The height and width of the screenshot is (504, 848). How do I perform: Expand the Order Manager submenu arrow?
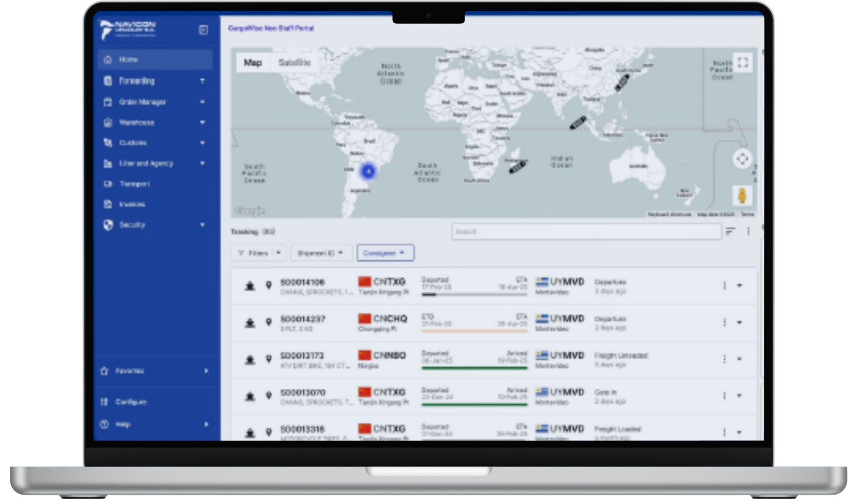coord(202,102)
